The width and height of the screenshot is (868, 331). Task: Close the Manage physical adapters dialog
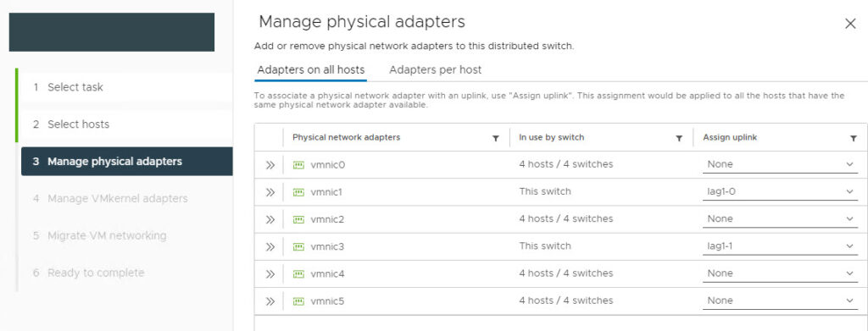pos(850,23)
